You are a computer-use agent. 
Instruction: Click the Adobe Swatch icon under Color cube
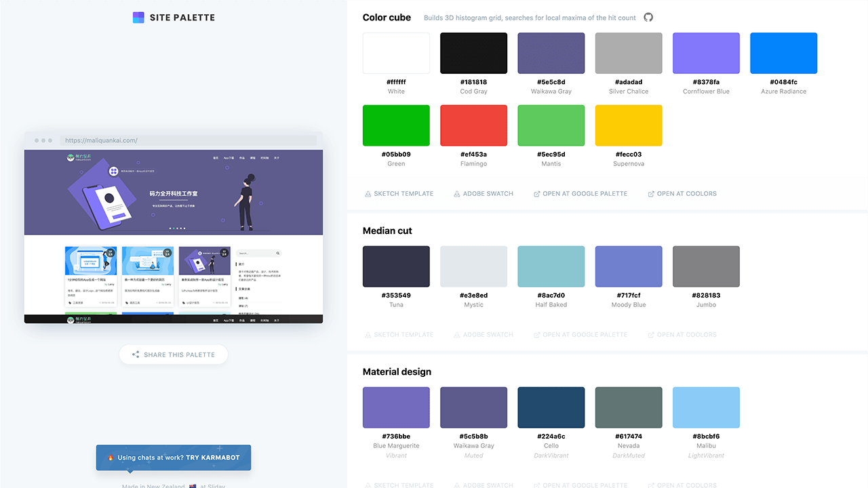[x=457, y=194]
